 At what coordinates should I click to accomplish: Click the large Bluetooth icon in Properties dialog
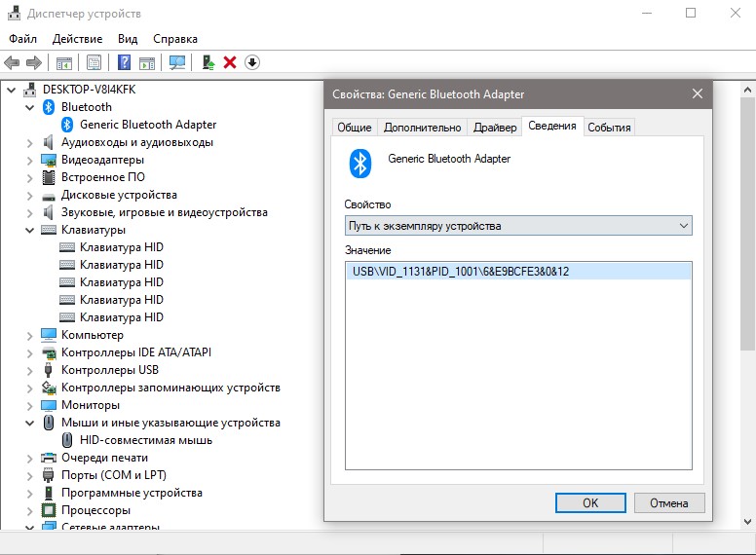click(359, 164)
